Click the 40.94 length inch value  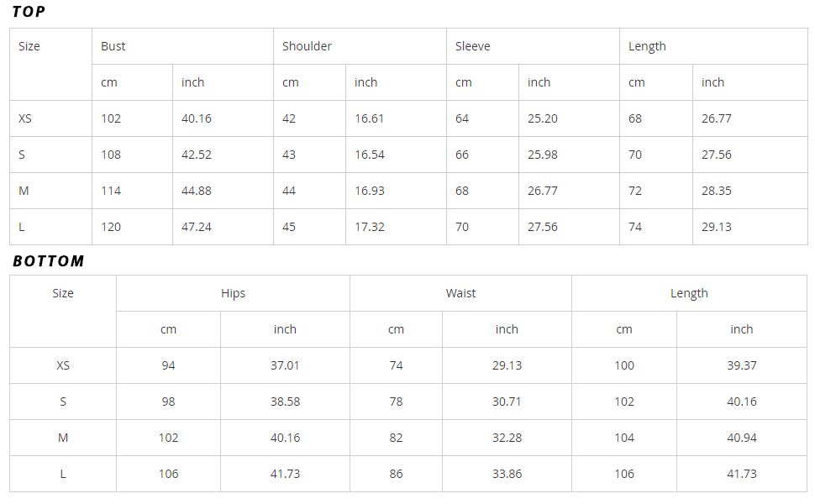click(742, 438)
